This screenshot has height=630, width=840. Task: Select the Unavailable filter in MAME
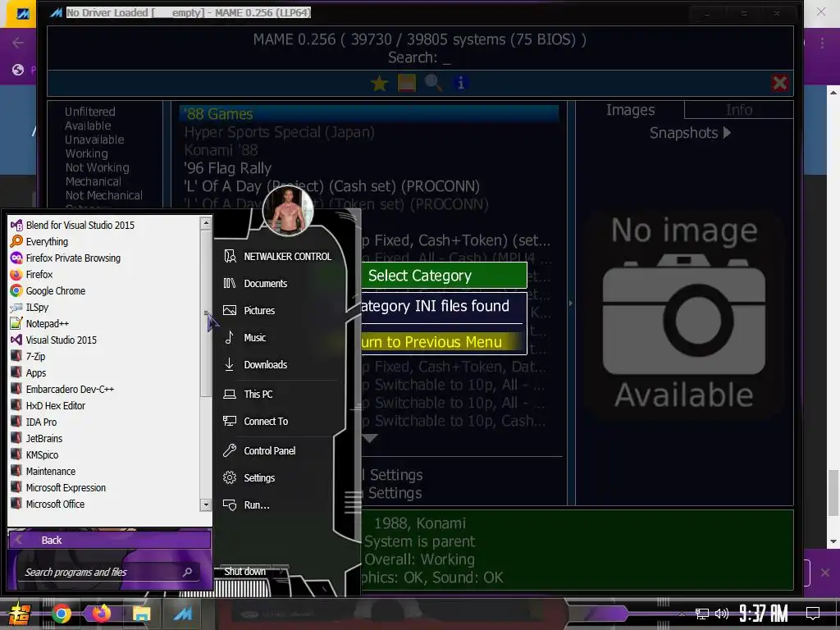pyautogui.click(x=94, y=139)
